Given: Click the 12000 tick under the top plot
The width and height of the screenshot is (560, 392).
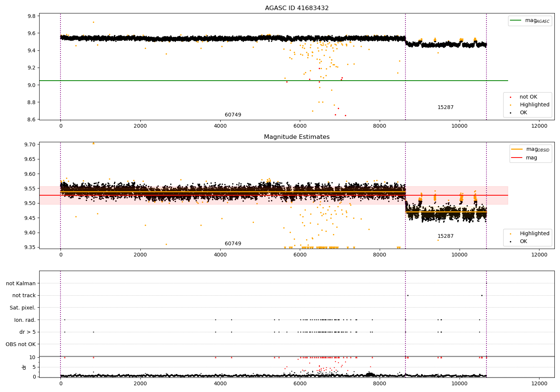Looking at the screenshot, I should [539, 126].
